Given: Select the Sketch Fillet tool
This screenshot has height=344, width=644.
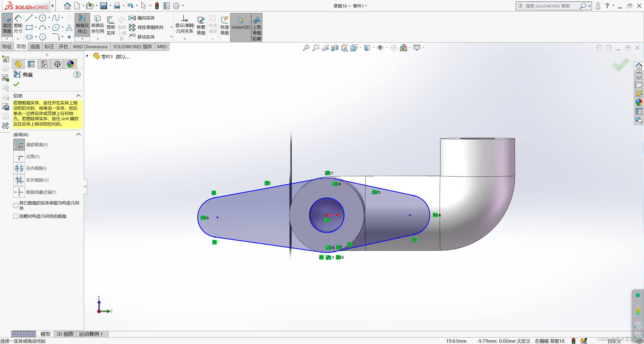Looking at the screenshot, I should pyautogui.click(x=56, y=37).
